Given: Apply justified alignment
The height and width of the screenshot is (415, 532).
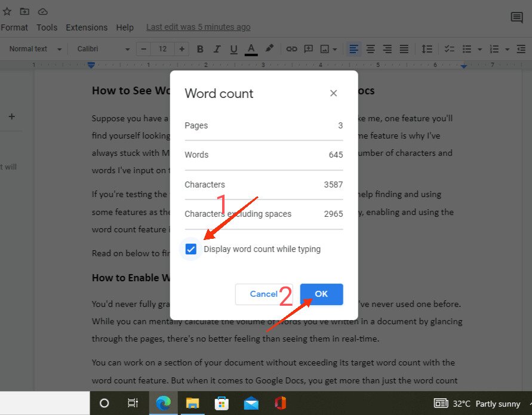Looking at the screenshot, I should pos(404,49).
